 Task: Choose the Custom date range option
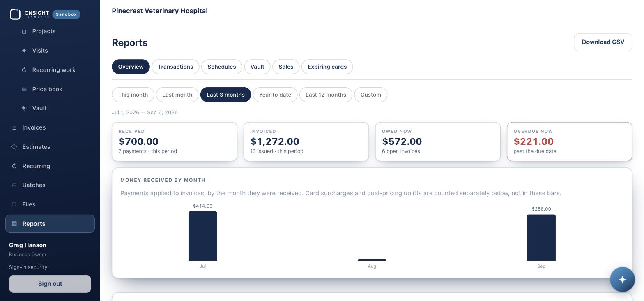[x=370, y=95]
